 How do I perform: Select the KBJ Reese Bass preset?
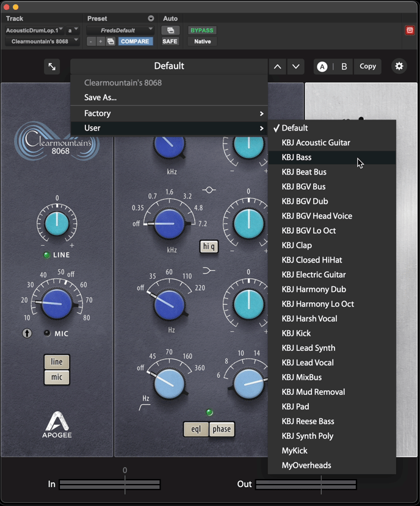[332, 421]
